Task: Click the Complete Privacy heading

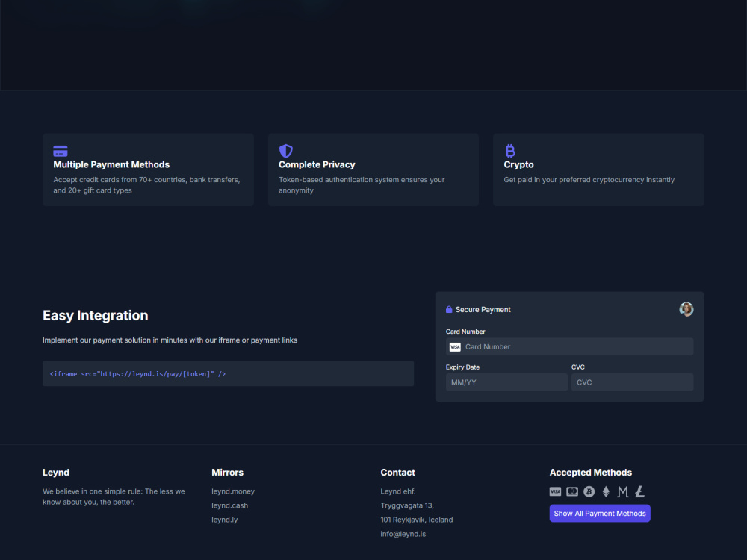Action: (317, 165)
